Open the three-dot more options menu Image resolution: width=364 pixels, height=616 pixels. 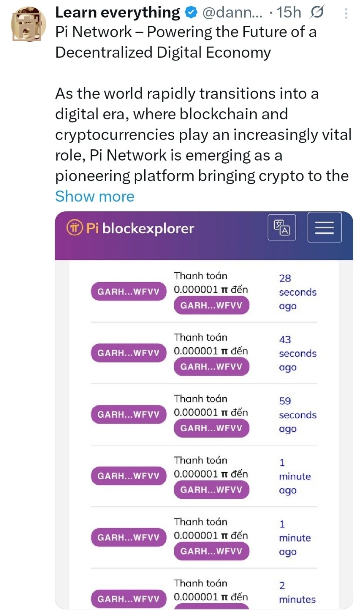[x=346, y=14]
